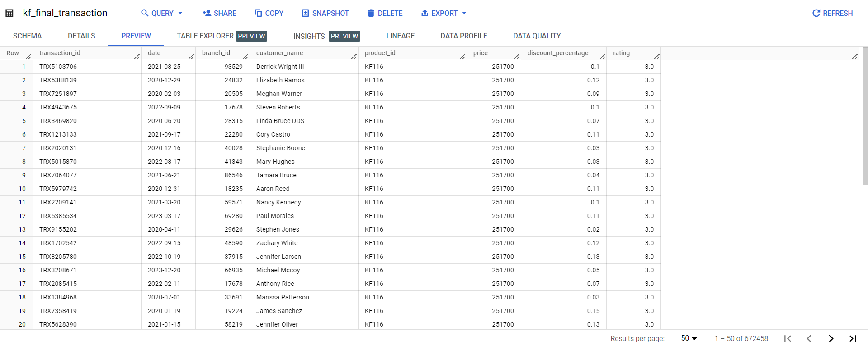Go to the previous results page

click(x=809, y=338)
